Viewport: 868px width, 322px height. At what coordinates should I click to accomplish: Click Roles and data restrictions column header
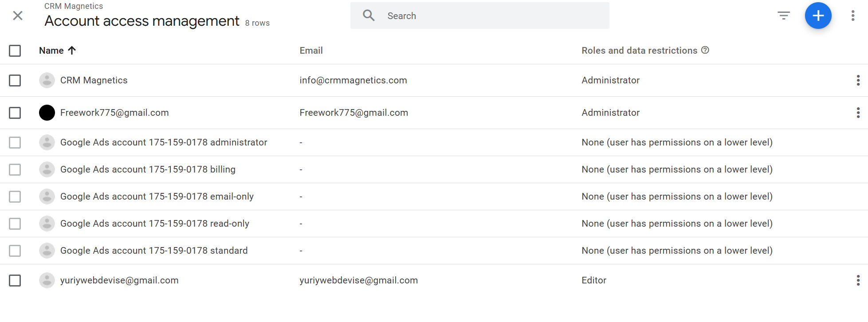(x=639, y=51)
